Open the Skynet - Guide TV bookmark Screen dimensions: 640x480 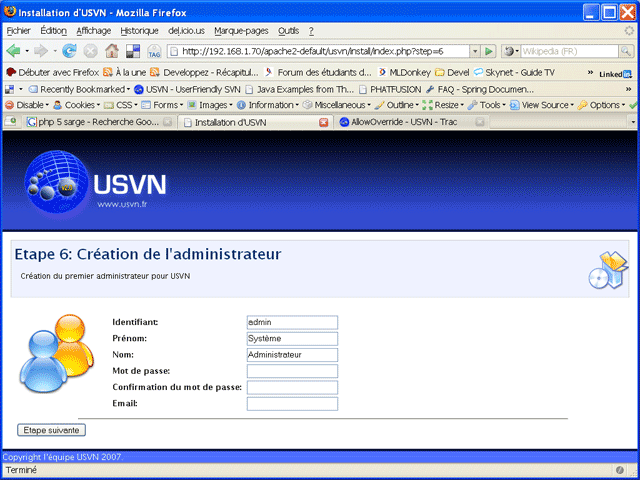516,72
